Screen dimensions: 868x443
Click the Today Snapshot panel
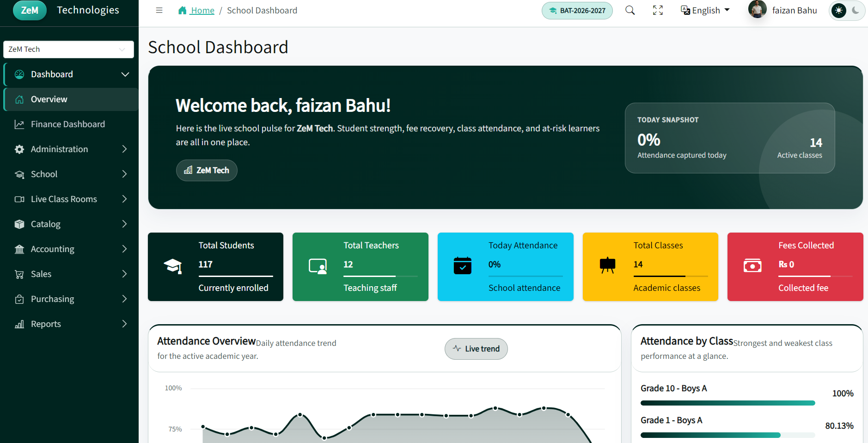pos(730,138)
